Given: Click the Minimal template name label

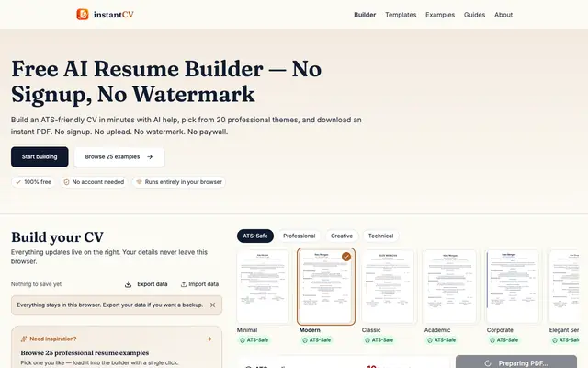Looking at the screenshot, I should click(247, 330).
